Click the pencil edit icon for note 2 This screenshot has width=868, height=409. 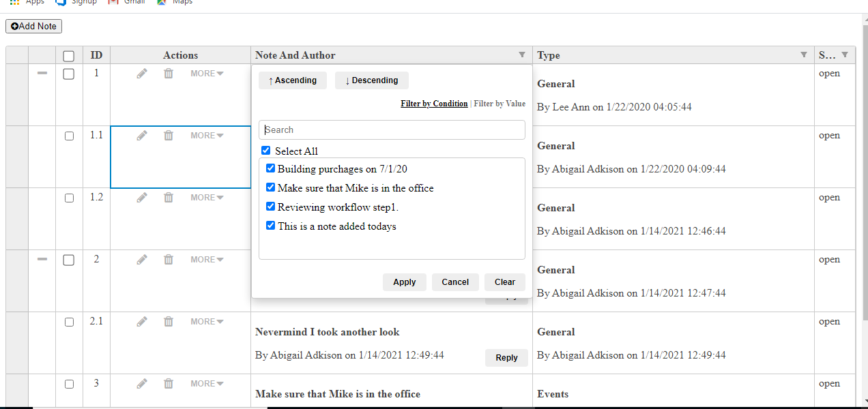point(142,260)
